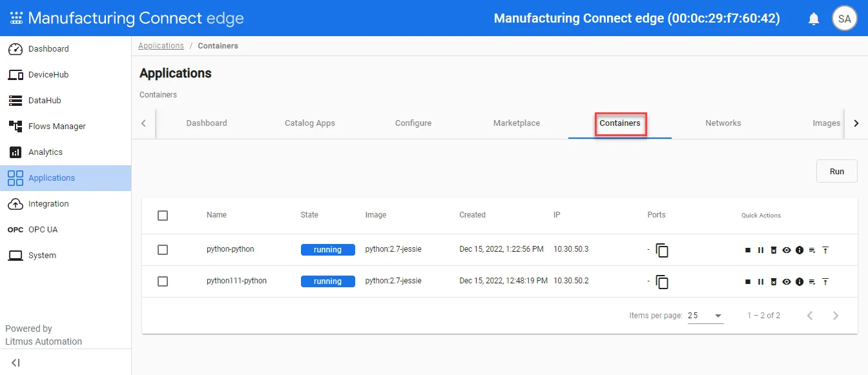Screen dimensions: 868x375
Task: Open System in the sidebar
Action: tap(65, 256)
